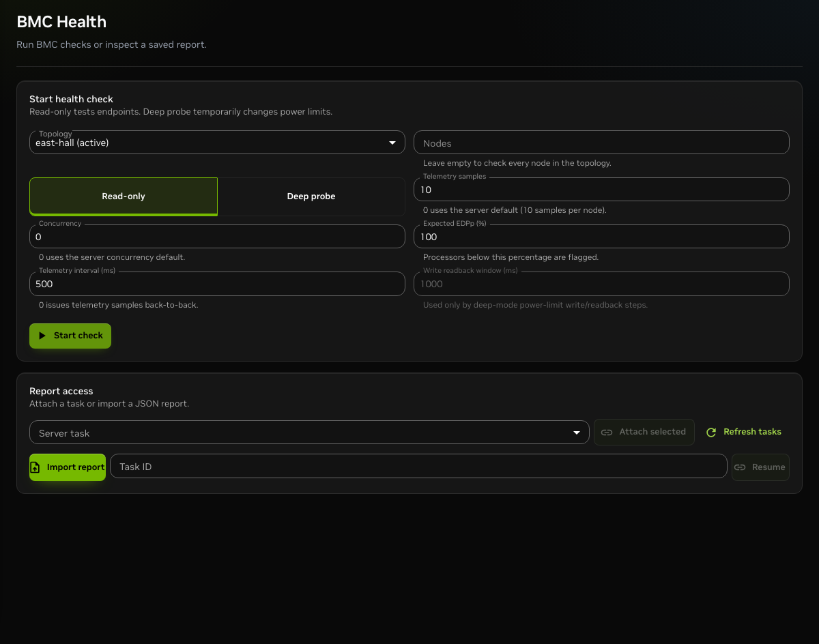Click the Telemetry interval (ms) field
The width and height of the screenshot is (819, 644).
click(x=217, y=284)
